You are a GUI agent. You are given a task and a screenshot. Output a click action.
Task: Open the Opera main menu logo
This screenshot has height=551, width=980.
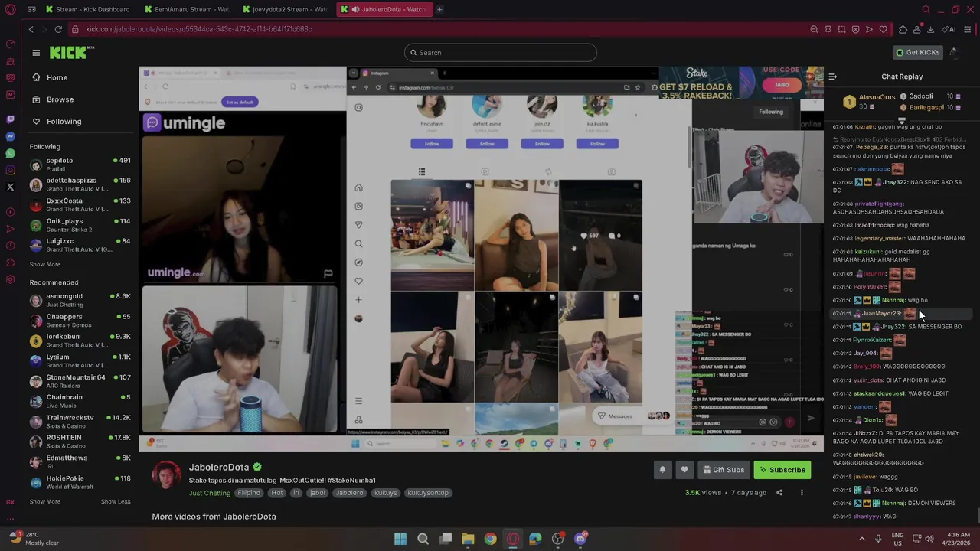tap(10, 9)
